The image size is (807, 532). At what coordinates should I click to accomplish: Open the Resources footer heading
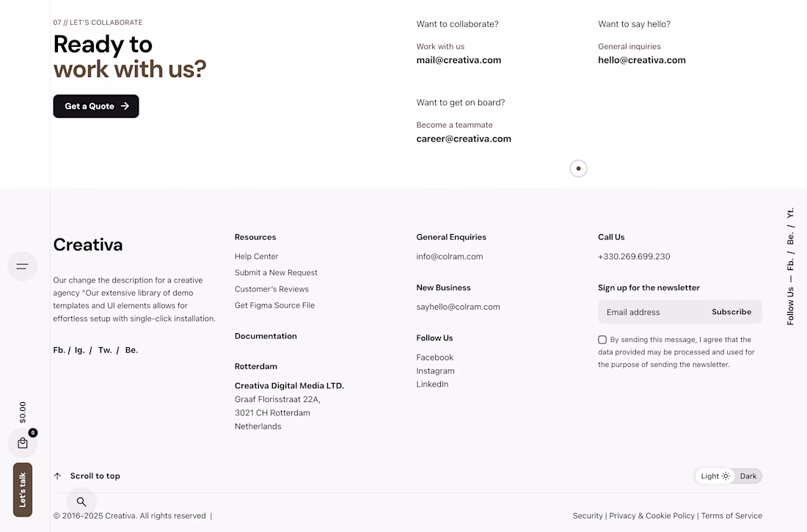click(x=255, y=237)
